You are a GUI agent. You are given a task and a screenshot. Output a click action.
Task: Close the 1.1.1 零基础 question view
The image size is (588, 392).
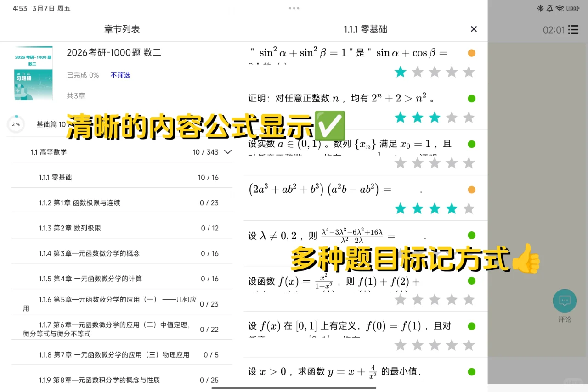(x=474, y=29)
